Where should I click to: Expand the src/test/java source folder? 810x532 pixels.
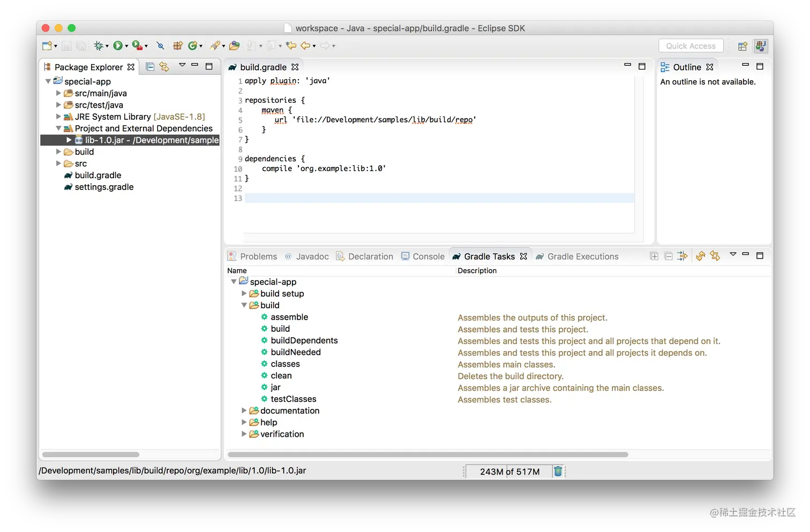click(58, 105)
